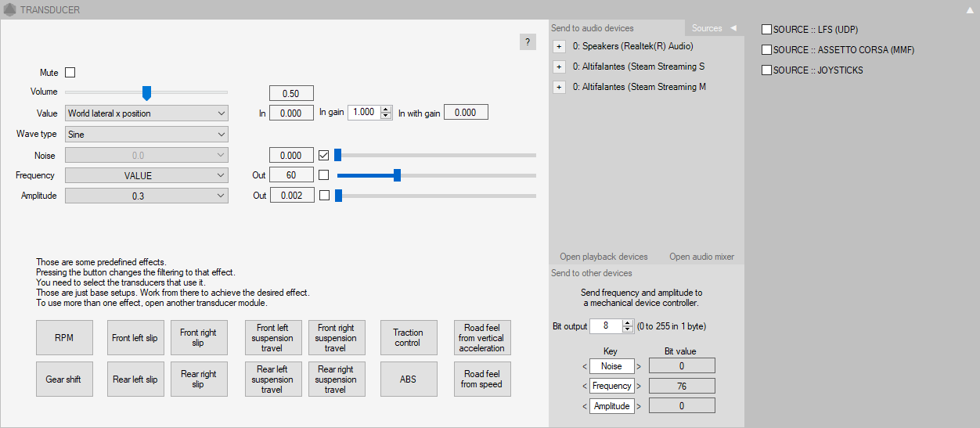This screenshot has height=428, width=980.
Task: Enable SOURCE :: ASSETTO CORSA (MMF) checkbox
Action: coord(767,50)
